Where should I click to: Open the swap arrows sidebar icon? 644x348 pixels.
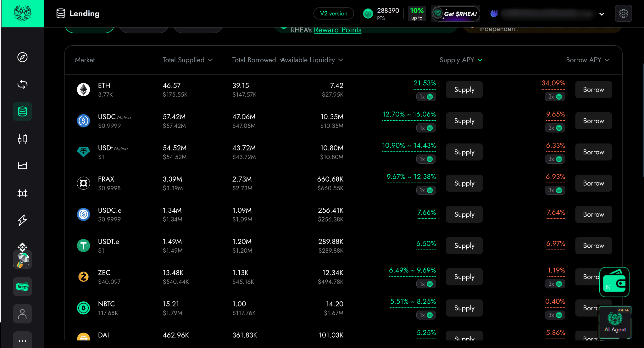click(22, 84)
